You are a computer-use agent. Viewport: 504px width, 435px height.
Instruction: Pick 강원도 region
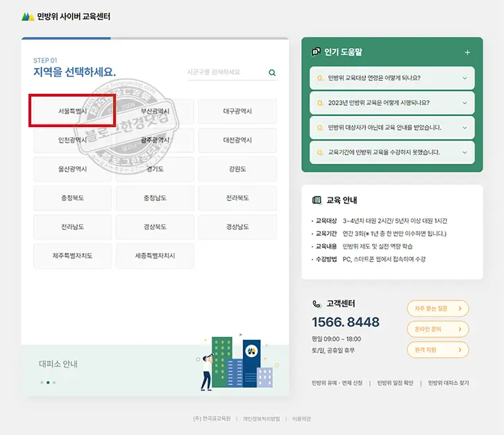click(237, 169)
